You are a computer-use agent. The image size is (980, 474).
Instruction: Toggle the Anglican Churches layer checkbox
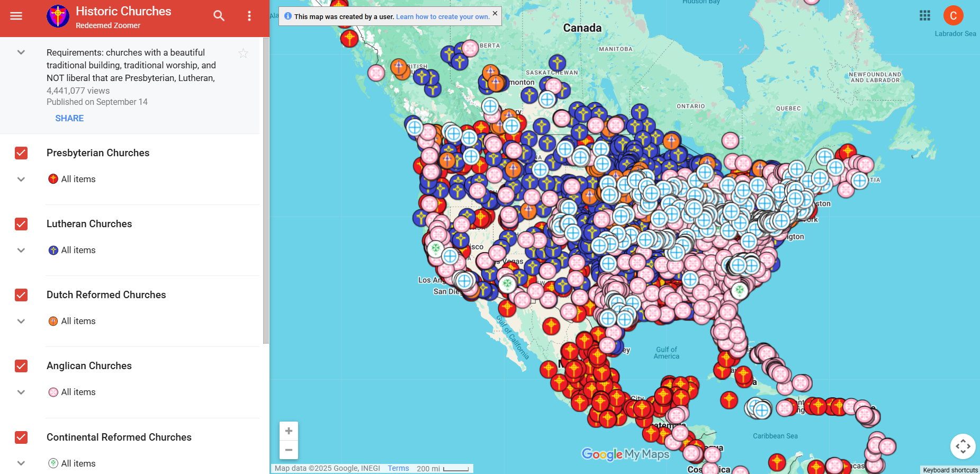pos(21,366)
